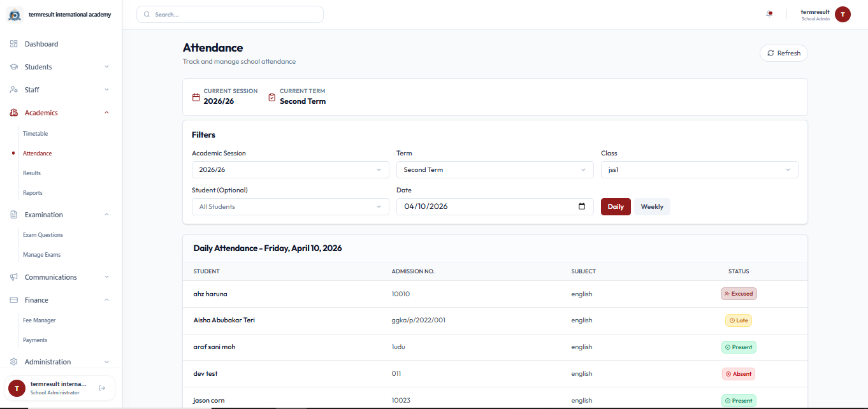868x409 pixels.
Task: Open the Student (Optional) dropdown
Action: (x=291, y=207)
